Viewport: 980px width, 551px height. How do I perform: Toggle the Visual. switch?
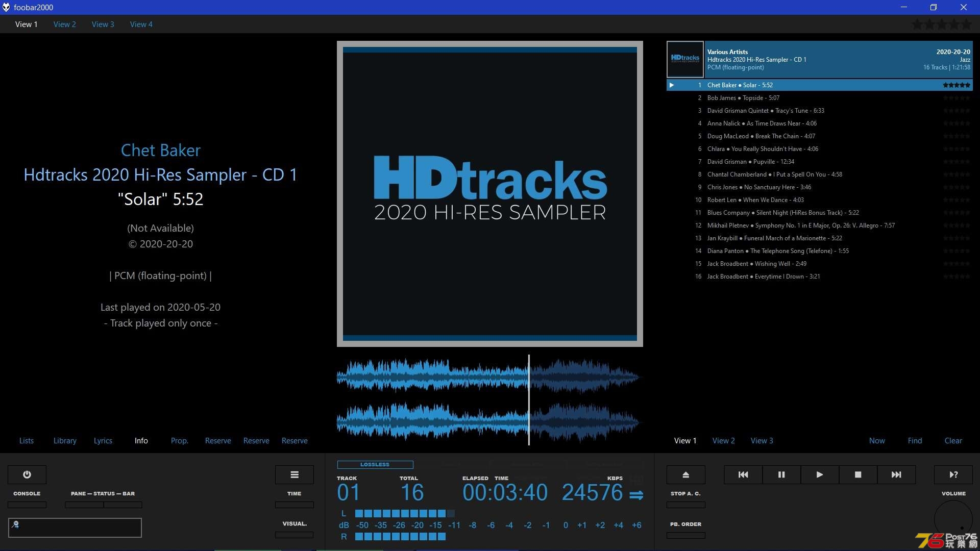(295, 535)
